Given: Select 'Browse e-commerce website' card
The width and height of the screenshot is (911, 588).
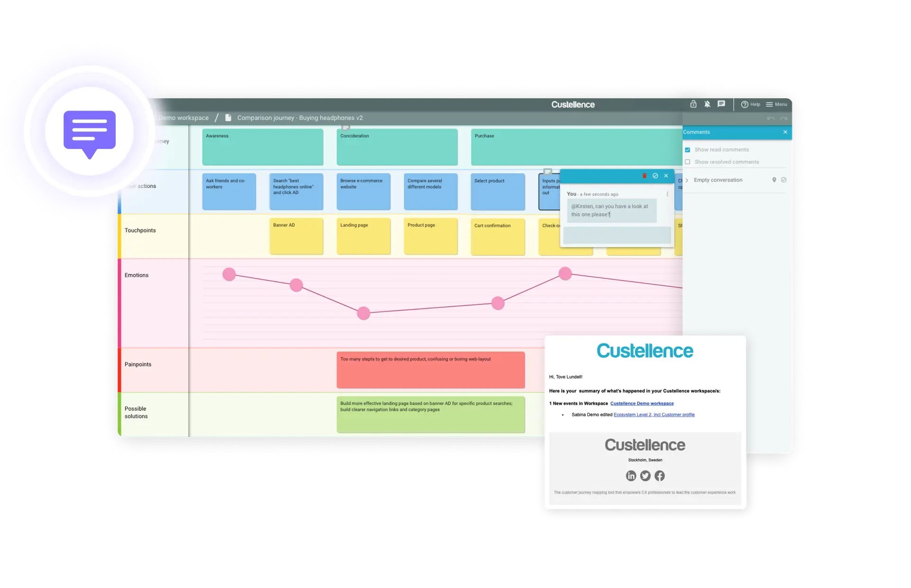Looking at the screenshot, I should [363, 192].
